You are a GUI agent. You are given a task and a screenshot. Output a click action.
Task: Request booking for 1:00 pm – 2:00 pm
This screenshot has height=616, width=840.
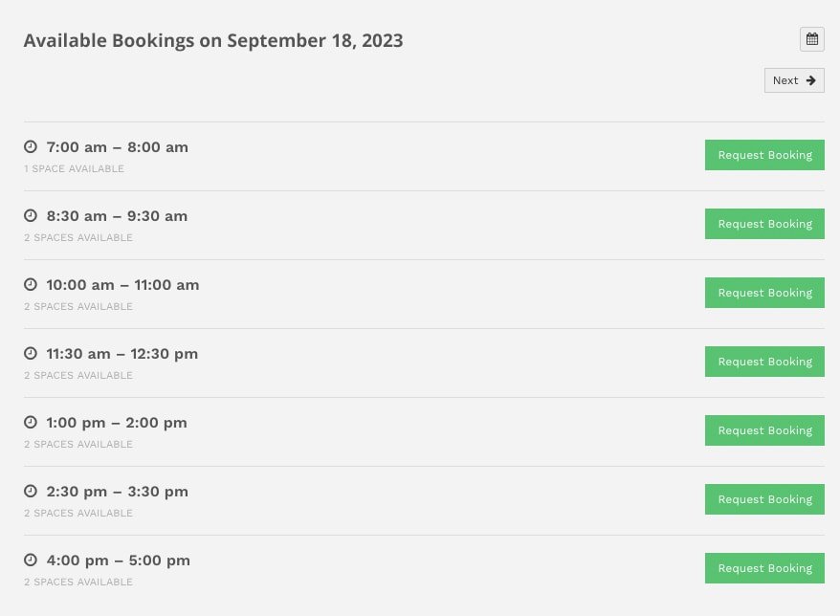pyautogui.click(x=764, y=430)
